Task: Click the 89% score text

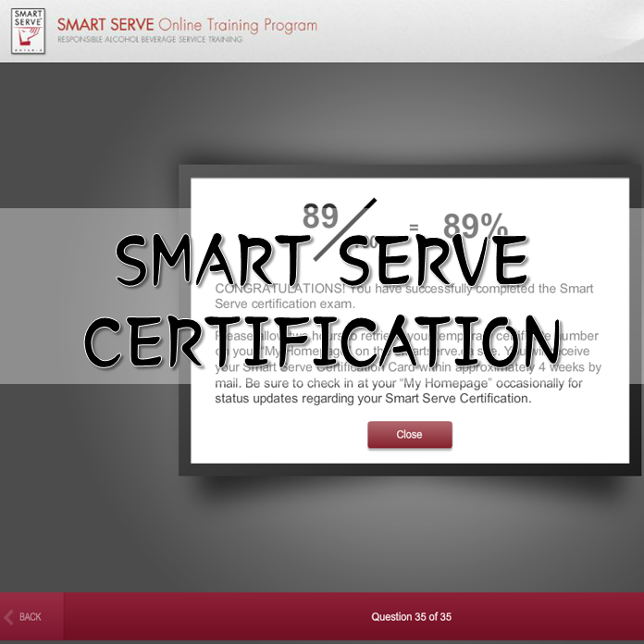Action: [476, 225]
